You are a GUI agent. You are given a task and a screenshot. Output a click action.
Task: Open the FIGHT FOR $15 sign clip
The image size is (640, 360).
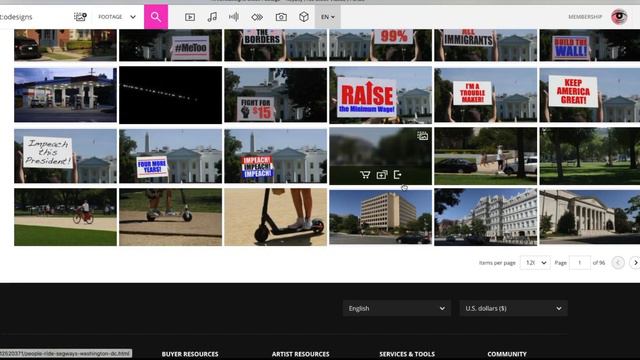[x=276, y=95]
